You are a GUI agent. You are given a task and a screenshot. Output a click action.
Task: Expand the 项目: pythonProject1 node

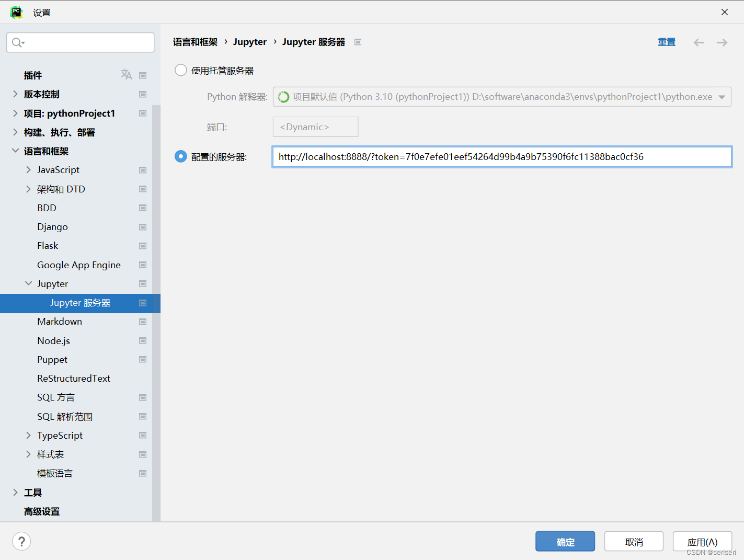(15, 113)
